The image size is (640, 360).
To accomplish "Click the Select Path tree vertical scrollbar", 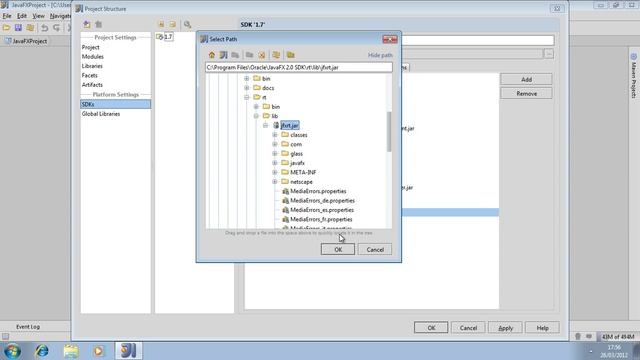I will click(389, 131).
